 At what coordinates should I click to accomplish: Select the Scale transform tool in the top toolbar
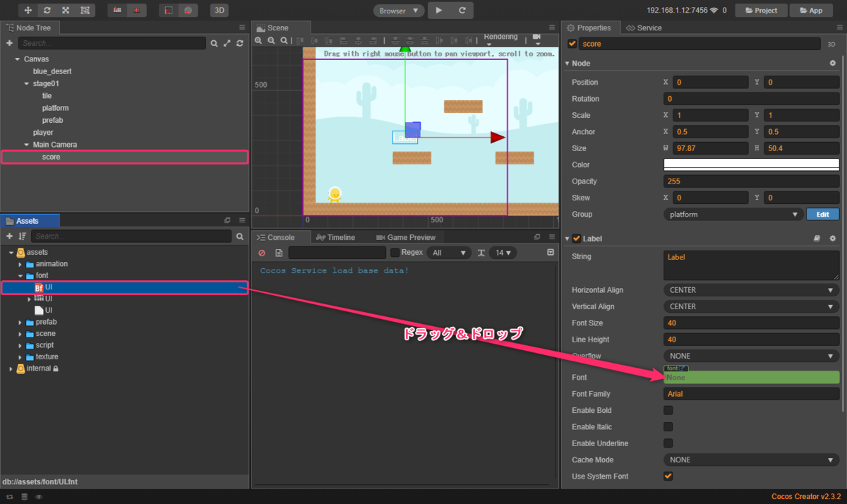click(x=66, y=11)
